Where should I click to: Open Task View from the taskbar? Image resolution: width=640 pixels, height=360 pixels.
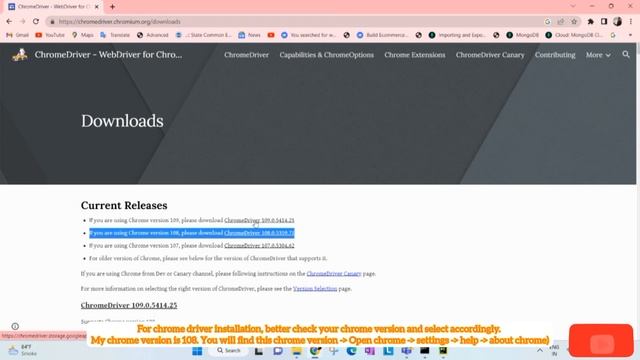[259, 351]
